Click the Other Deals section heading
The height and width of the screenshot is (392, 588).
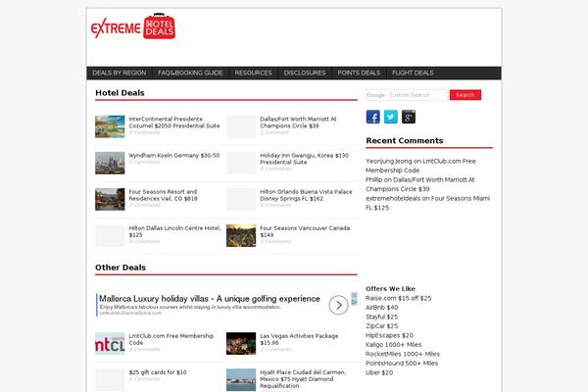pos(121,268)
